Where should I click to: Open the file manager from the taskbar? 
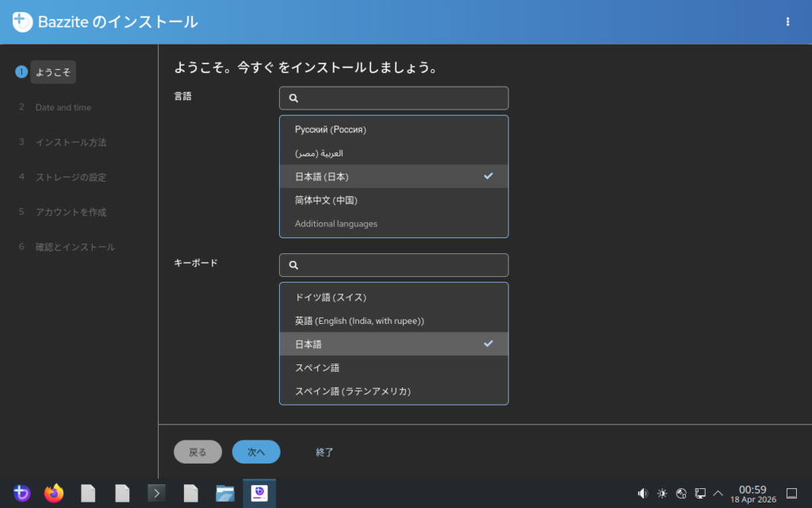pos(225,494)
